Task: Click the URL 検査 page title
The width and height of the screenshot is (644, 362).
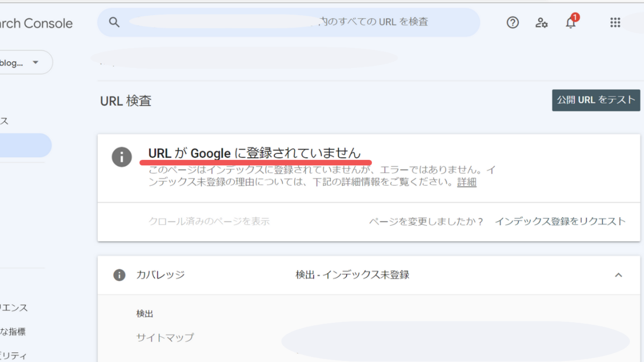Action: [x=126, y=101]
